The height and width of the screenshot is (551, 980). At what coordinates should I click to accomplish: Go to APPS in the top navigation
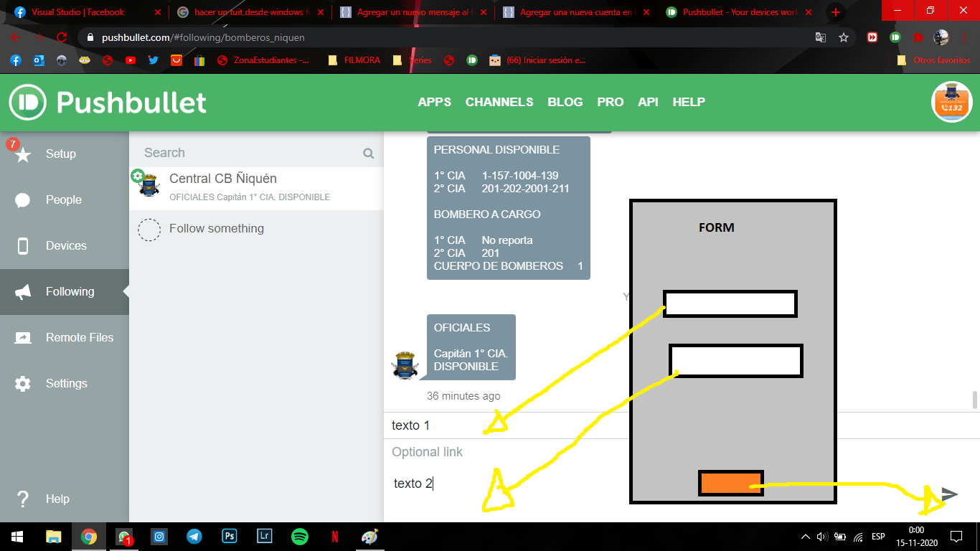[x=435, y=102]
